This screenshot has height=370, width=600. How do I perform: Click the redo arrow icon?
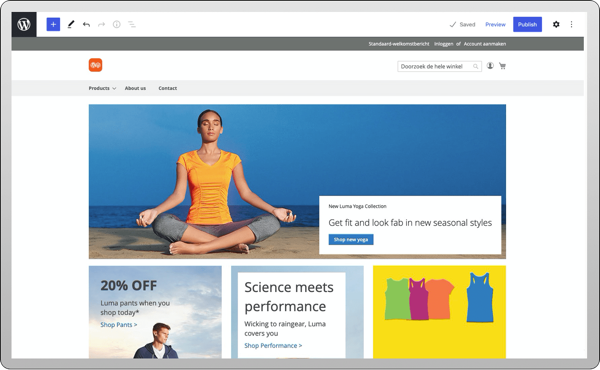[x=101, y=24]
